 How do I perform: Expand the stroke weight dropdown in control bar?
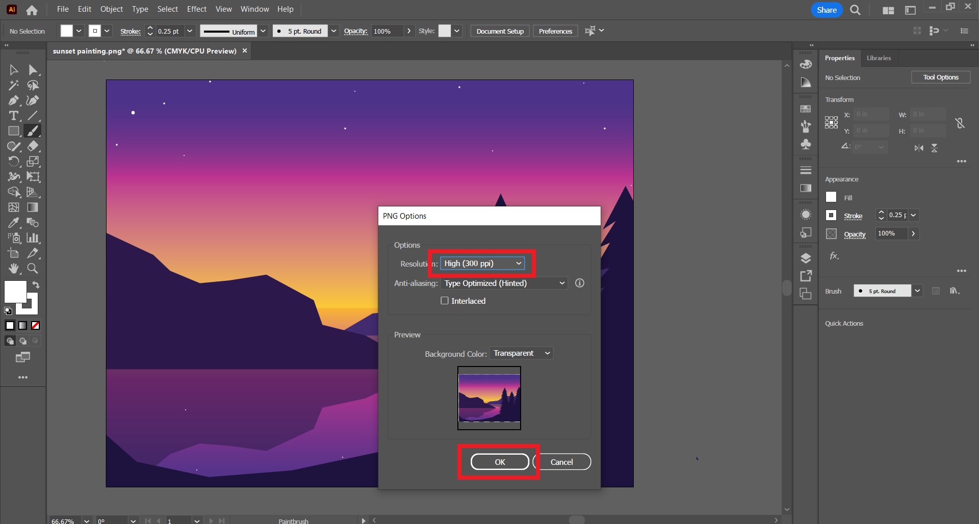[190, 31]
